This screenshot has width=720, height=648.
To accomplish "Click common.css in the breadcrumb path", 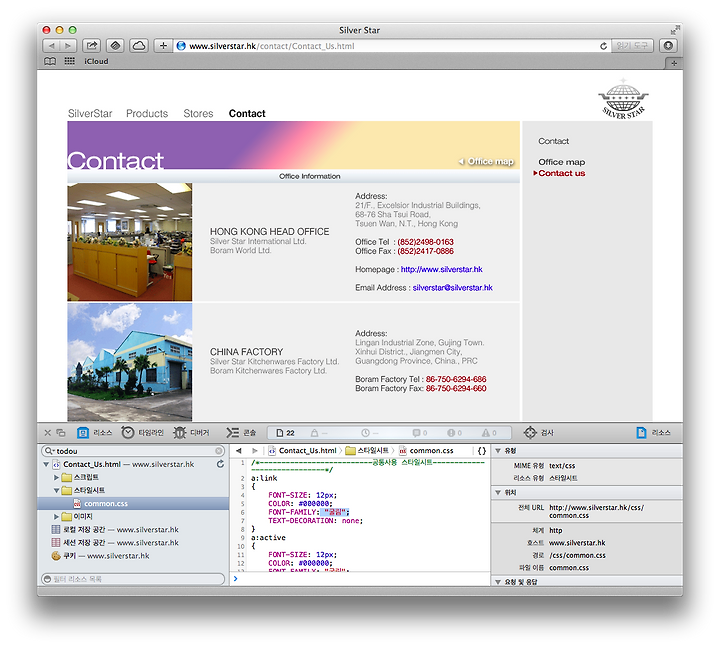I will pyautogui.click(x=427, y=451).
